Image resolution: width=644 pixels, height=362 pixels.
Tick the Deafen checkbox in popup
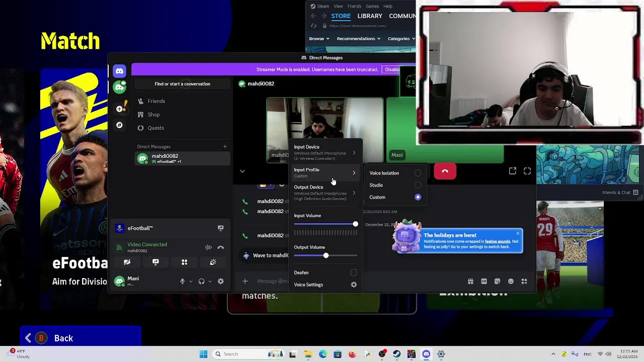(354, 273)
